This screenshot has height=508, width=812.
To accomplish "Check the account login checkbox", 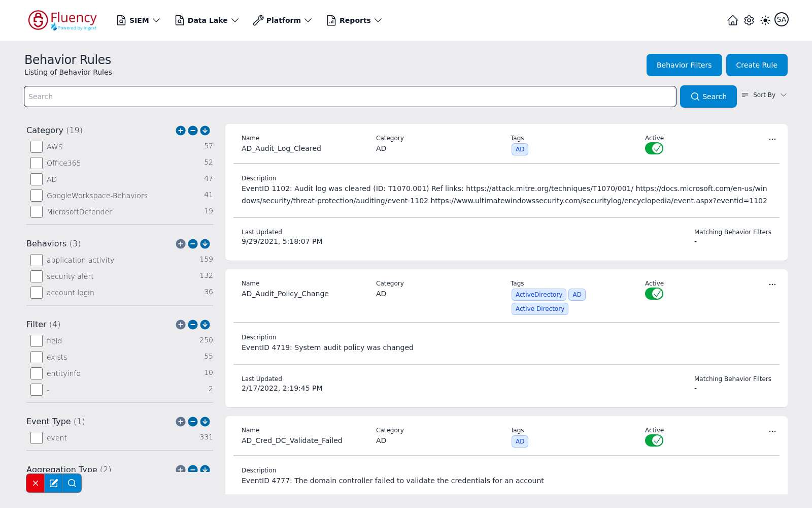I will click(37, 293).
